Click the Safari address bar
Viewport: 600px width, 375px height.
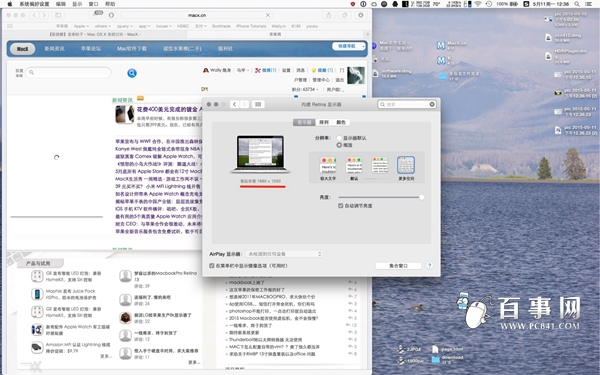click(x=197, y=15)
